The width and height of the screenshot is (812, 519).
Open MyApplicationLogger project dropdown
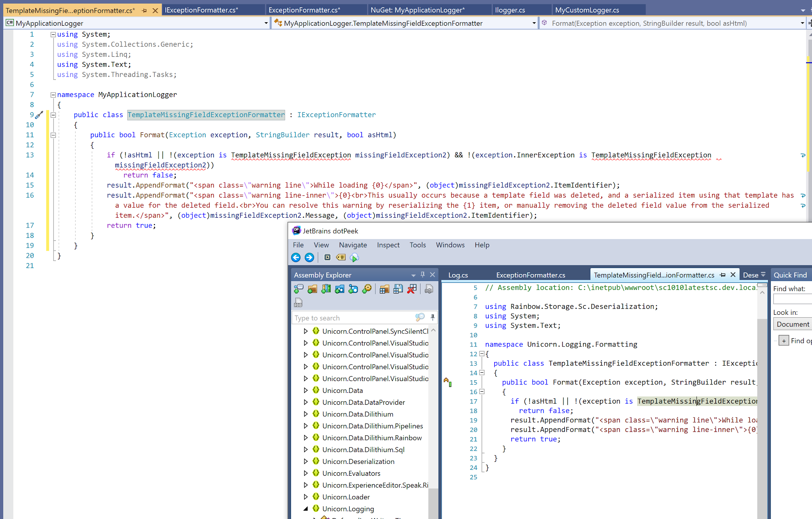(266, 23)
